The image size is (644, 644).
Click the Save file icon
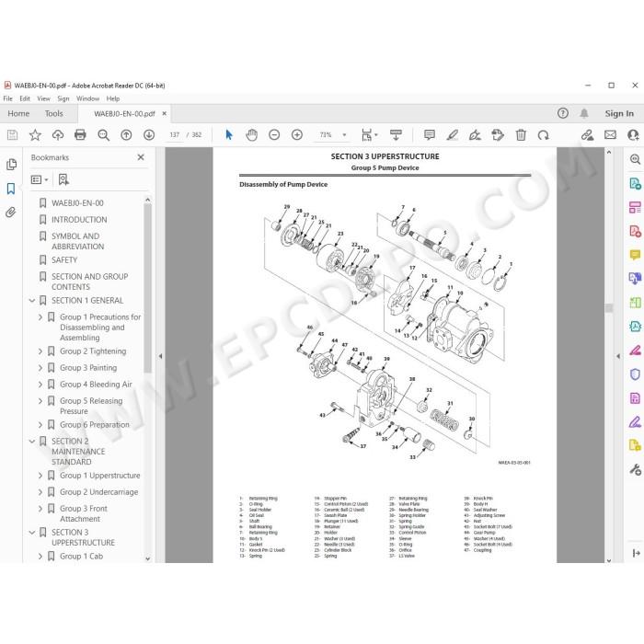click(x=12, y=134)
